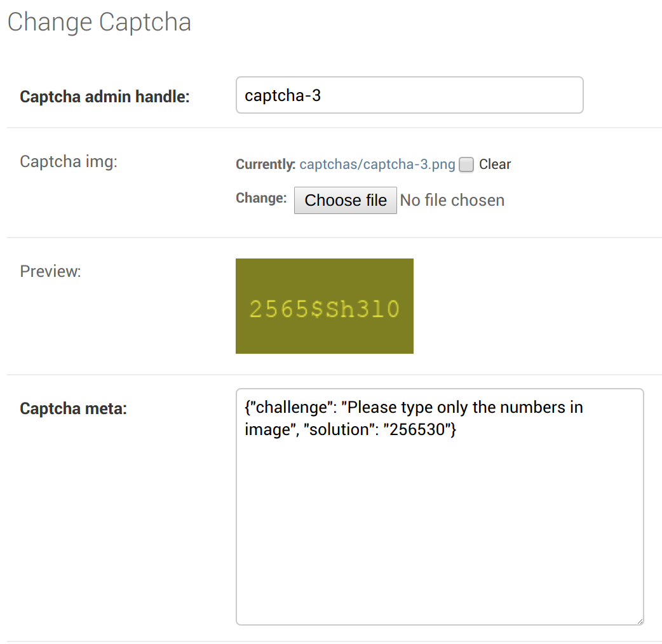Viewport: 662px width, 644px height.
Task: Open the captchas/captcha-3.png file link
Action: pyautogui.click(x=377, y=164)
